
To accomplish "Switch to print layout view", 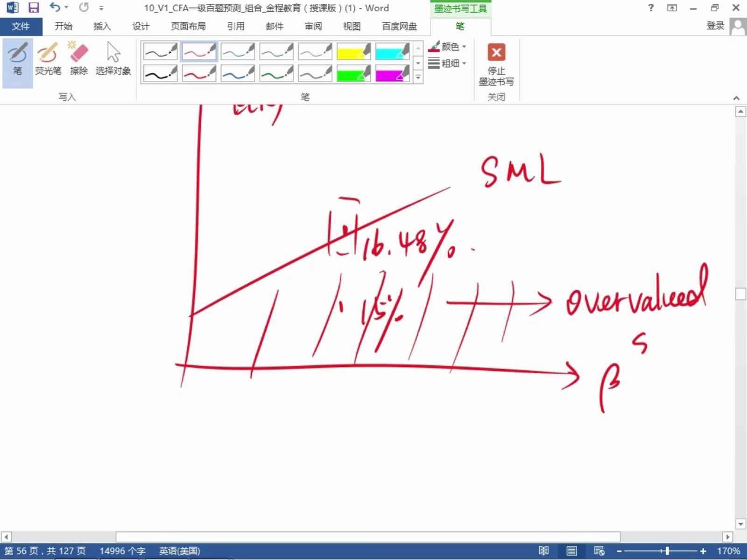I will click(x=571, y=551).
